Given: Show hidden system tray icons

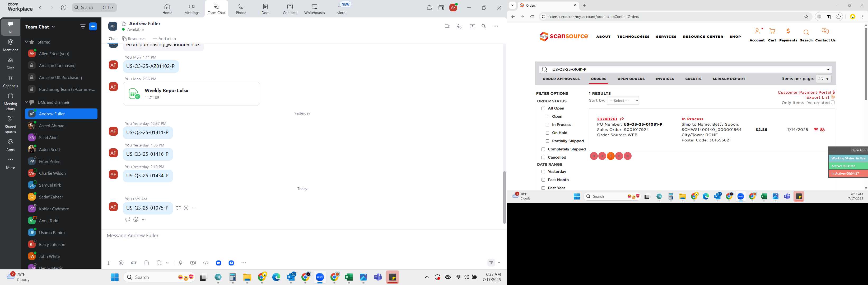Looking at the screenshot, I should click(x=427, y=277).
